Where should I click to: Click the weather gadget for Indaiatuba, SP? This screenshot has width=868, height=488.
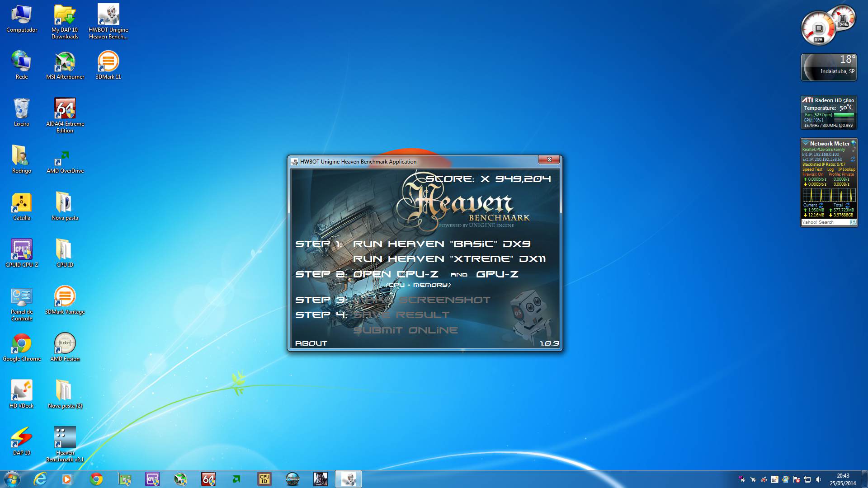point(829,67)
